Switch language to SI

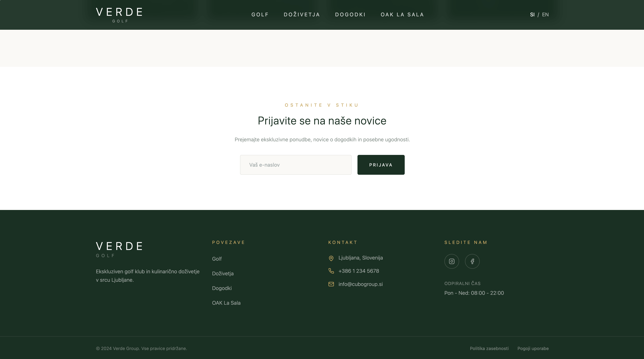pyautogui.click(x=532, y=15)
